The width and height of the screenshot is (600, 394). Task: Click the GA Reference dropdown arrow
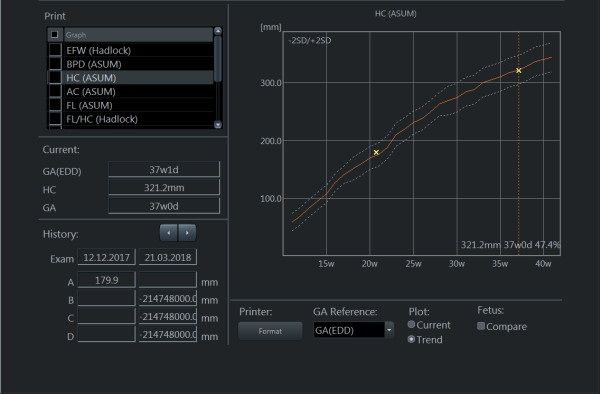pyautogui.click(x=389, y=330)
